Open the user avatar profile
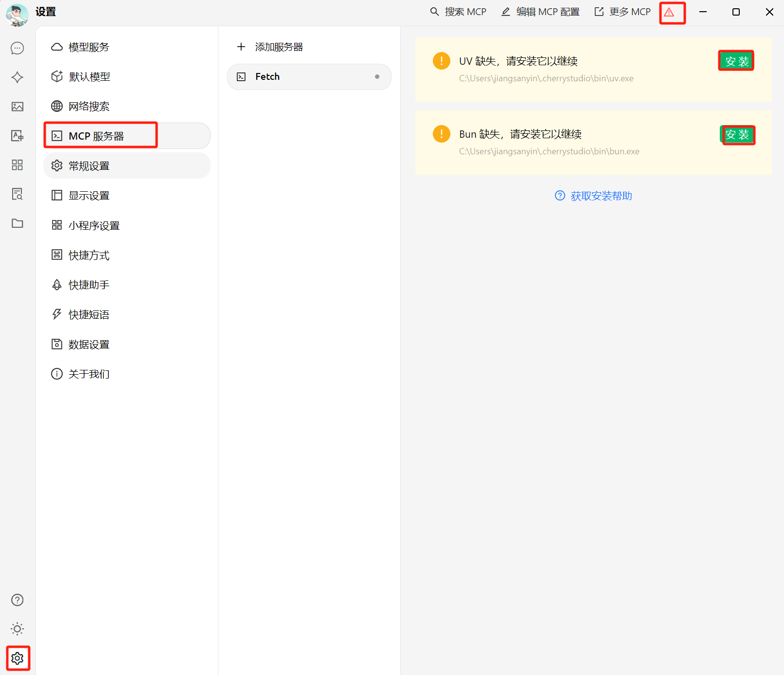Screen dimensions: 784x675 (x=18, y=15)
